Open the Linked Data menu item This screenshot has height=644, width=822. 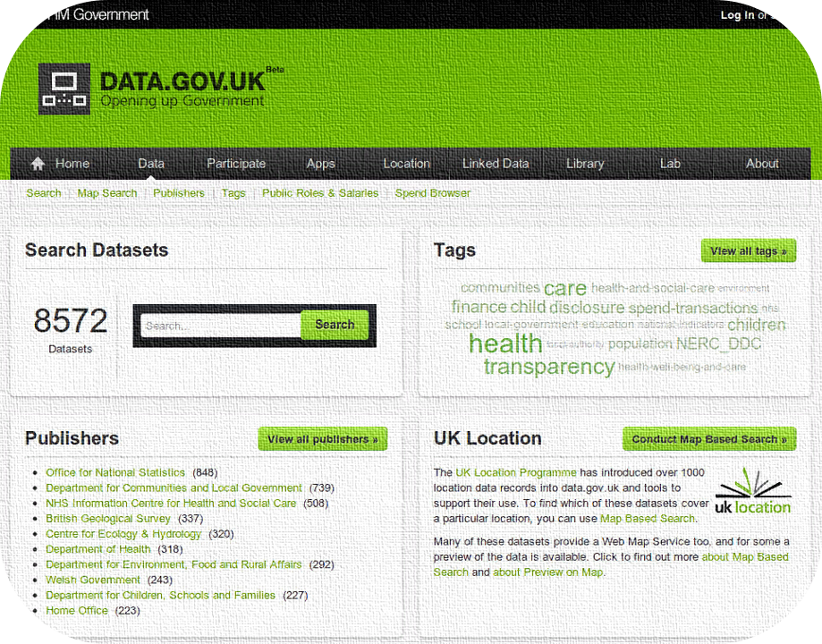point(496,164)
